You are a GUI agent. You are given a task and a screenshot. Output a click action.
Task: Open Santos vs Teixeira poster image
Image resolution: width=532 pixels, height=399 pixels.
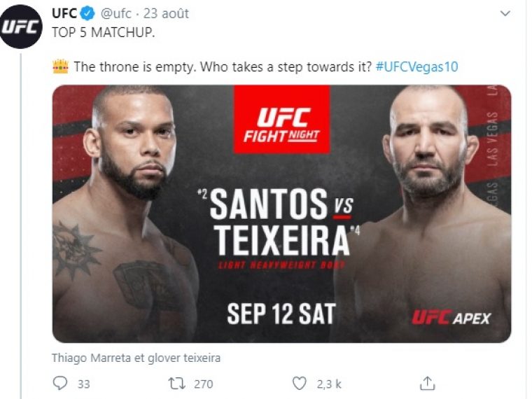point(281,214)
